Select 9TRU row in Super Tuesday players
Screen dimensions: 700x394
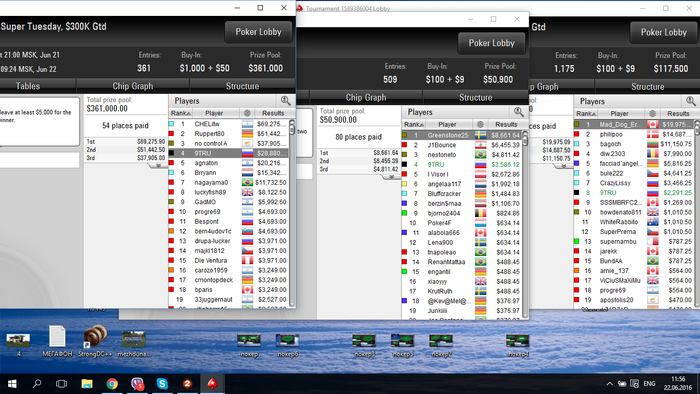point(229,153)
